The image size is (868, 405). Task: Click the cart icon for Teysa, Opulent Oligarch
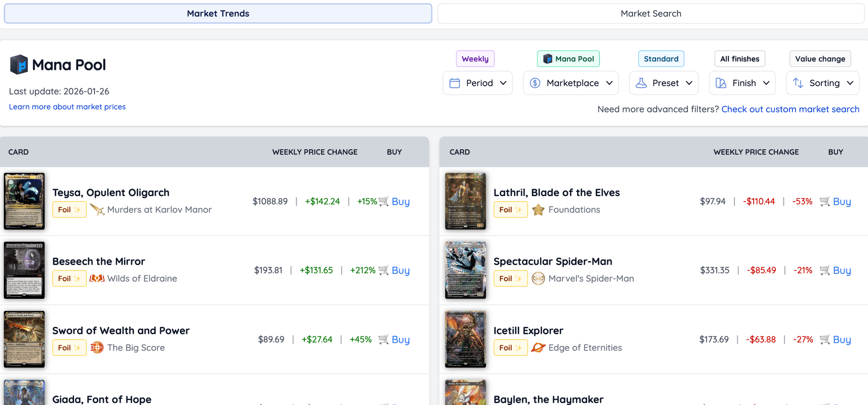383,202
